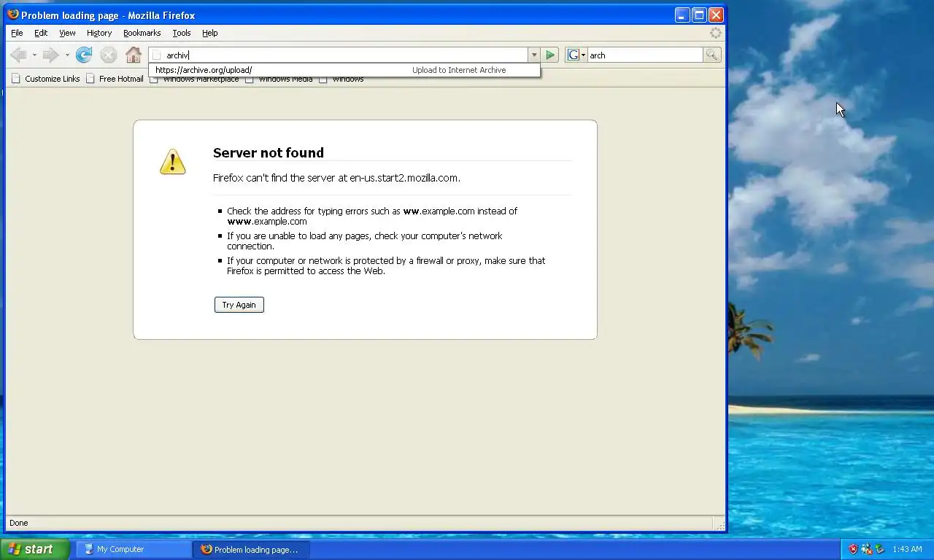Click the Problem loading page taskbar button
The height and width of the screenshot is (560, 934).
251,549
